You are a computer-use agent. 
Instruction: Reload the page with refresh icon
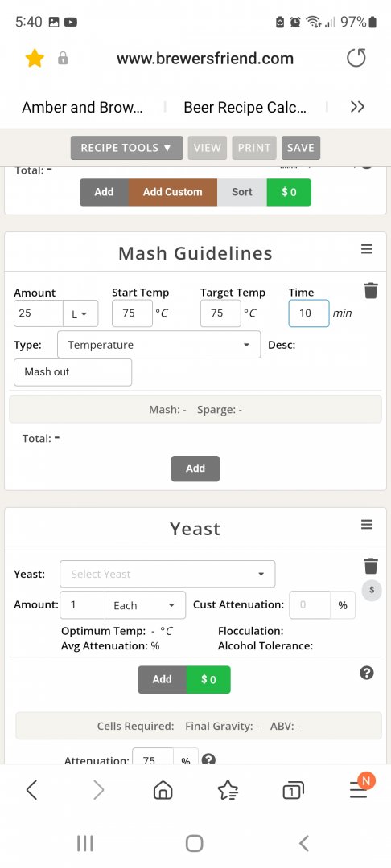pyautogui.click(x=356, y=58)
